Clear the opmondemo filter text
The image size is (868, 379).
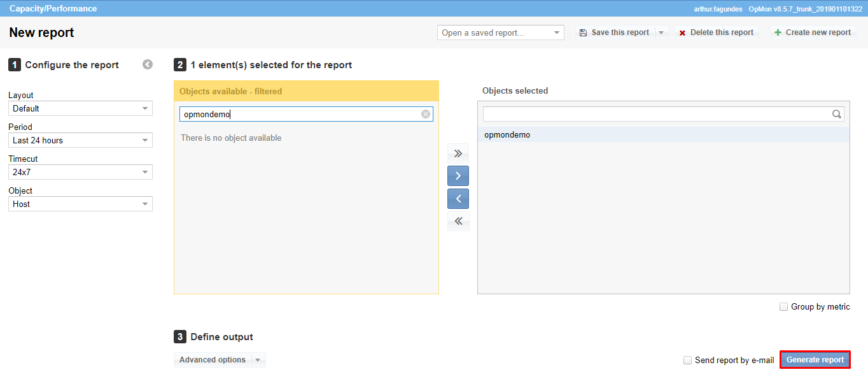(x=426, y=114)
